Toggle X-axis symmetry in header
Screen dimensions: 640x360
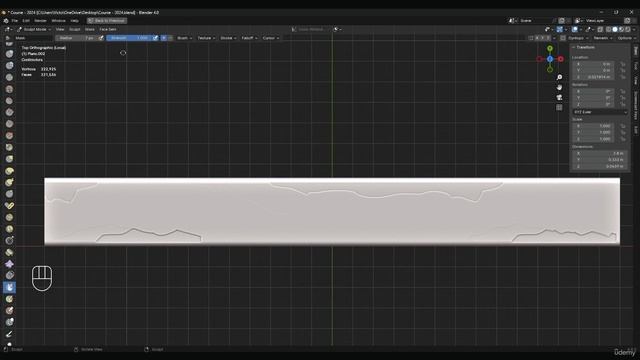tap(537, 38)
